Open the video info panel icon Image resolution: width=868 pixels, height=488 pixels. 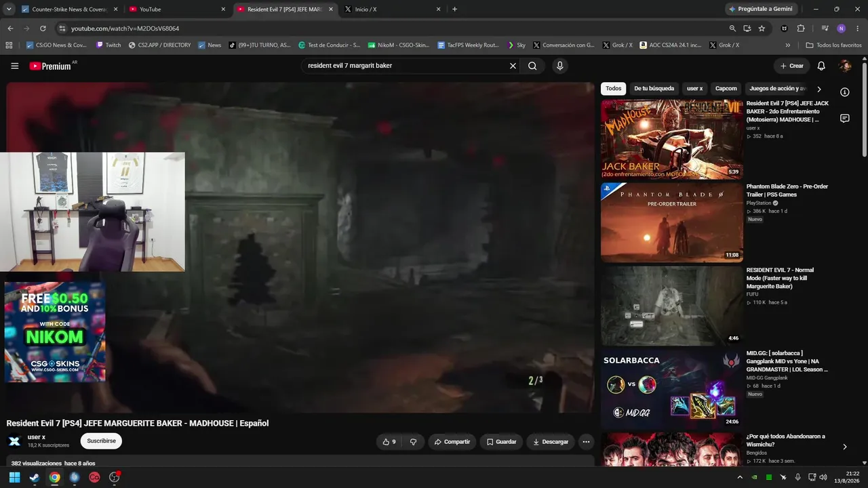[845, 92]
